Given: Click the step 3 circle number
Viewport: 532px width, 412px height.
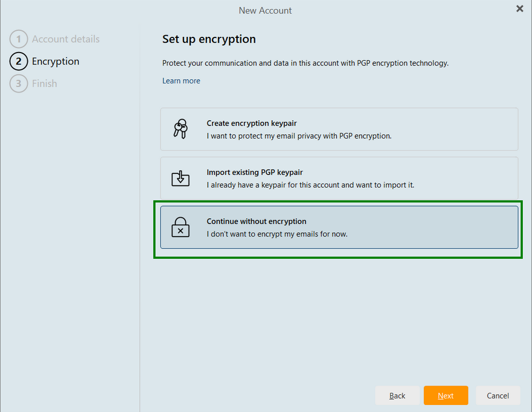Looking at the screenshot, I should click(x=18, y=83).
